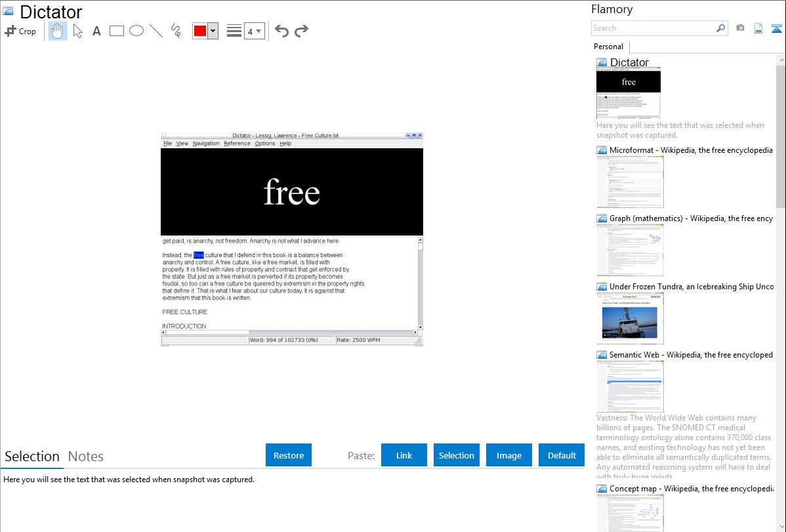The height and width of the screenshot is (532, 786).
Task: Click the icon beside Microformat snapshot title
Action: pyautogui.click(x=602, y=150)
